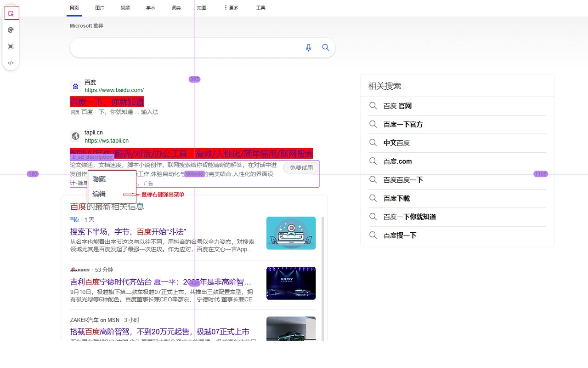
Task: Click the search magnifier icon
Action: [326, 47]
